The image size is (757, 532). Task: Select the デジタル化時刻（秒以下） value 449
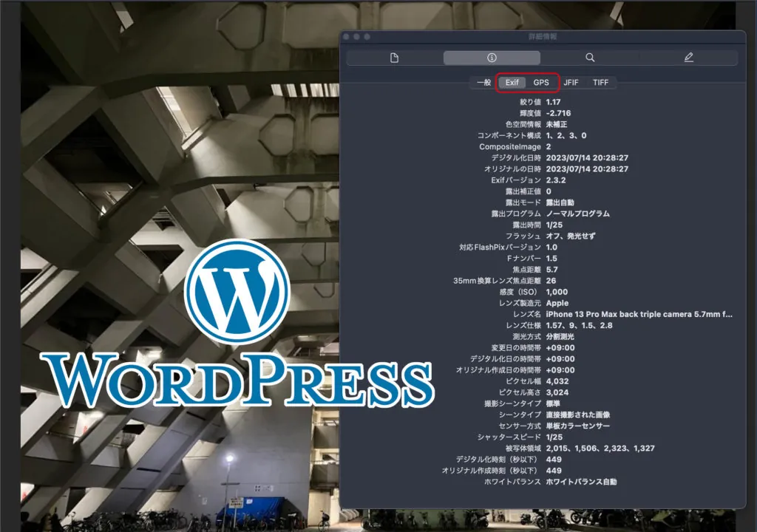coord(554,459)
